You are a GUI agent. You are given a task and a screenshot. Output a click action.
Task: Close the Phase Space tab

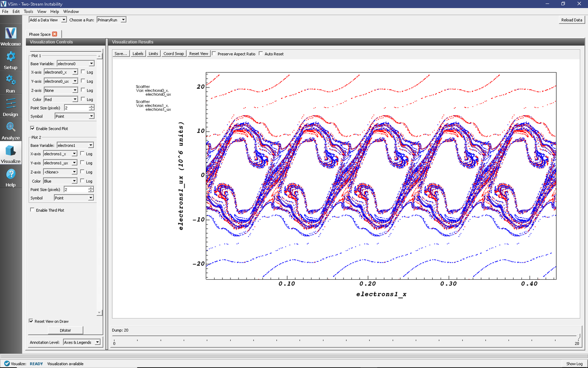(x=55, y=34)
